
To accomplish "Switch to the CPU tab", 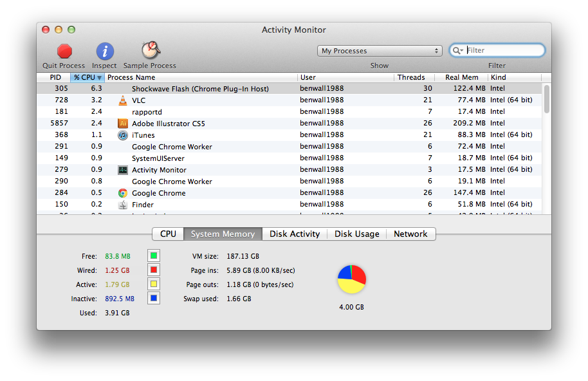I will coord(168,234).
